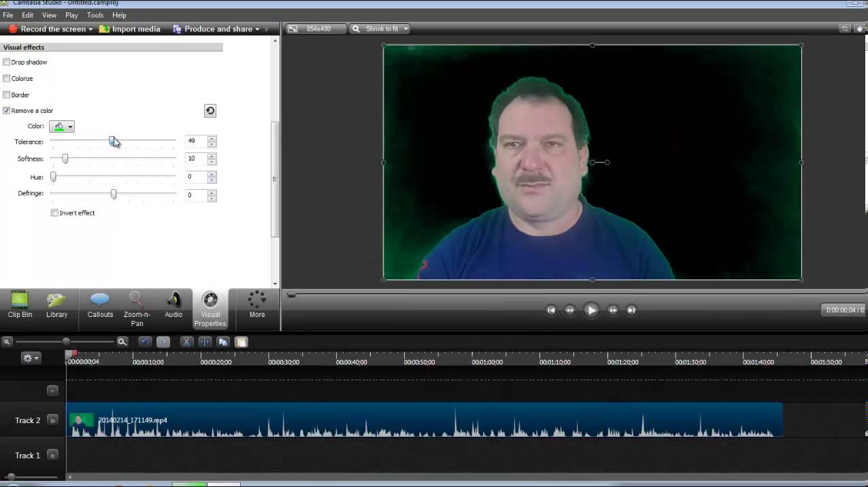Open the Play menu
The width and height of the screenshot is (868, 487).
click(71, 15)
